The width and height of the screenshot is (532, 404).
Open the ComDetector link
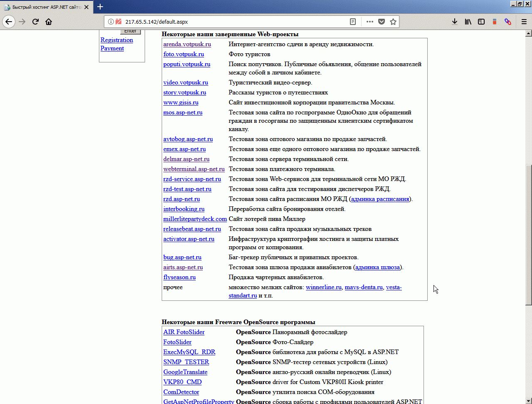click(181, 392)
